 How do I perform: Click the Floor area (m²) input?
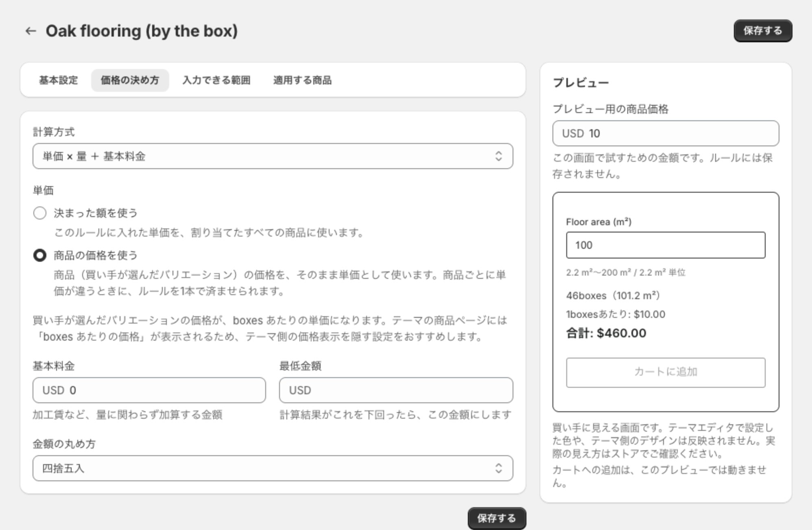click(666, 245)
